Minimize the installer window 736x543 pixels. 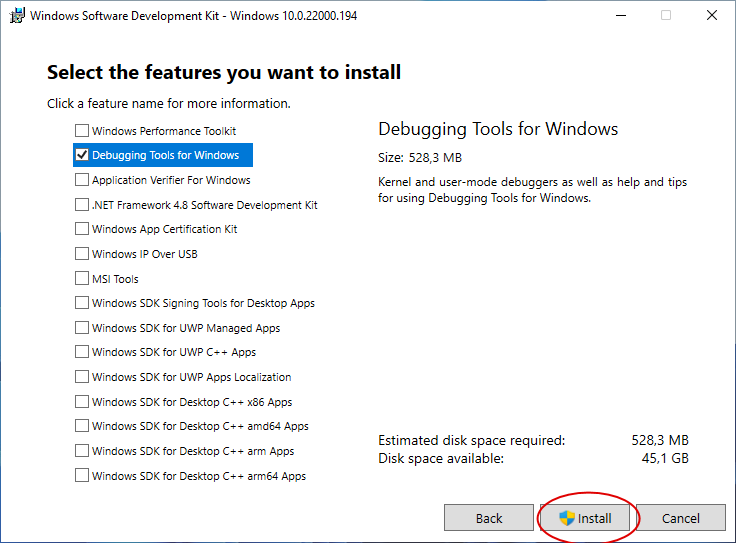621,15
